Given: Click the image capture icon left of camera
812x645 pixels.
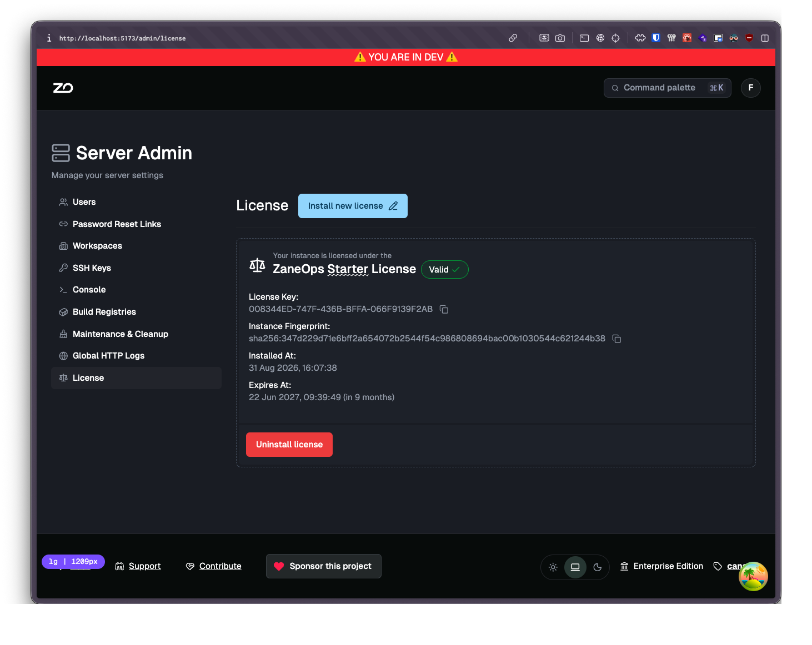Looking at the screenshot, I should point(544,38).
